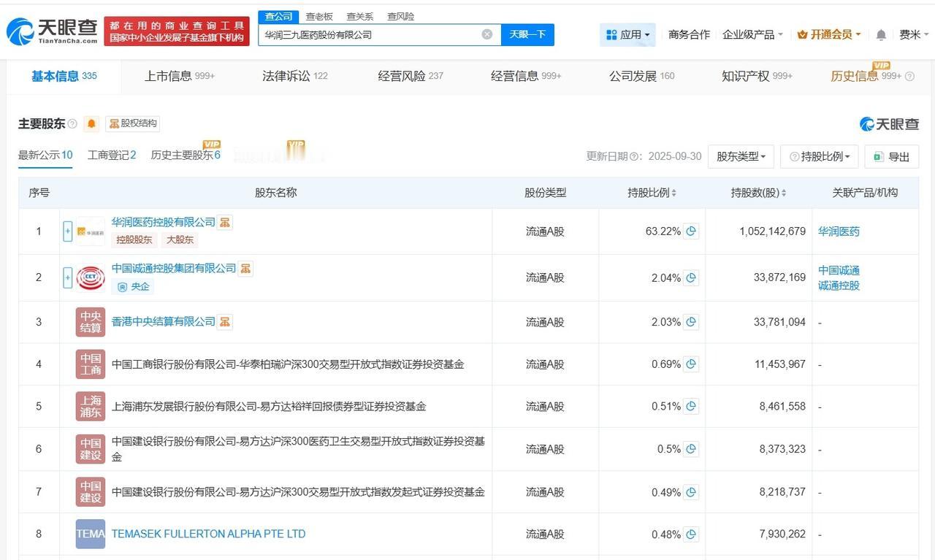Open pie chart icon for the 0.48% holding

(x=691, y=534)
